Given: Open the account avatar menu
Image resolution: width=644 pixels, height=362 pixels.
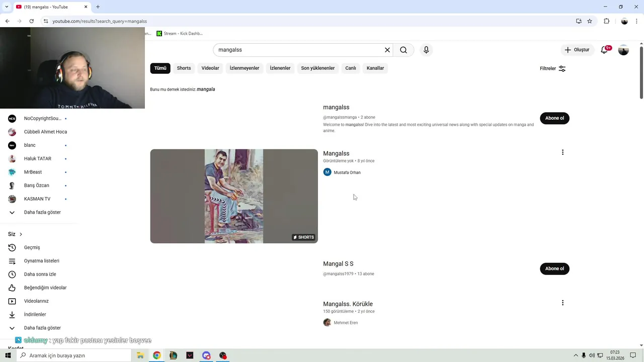Looking at the screenshot, I should coord(623,50).
